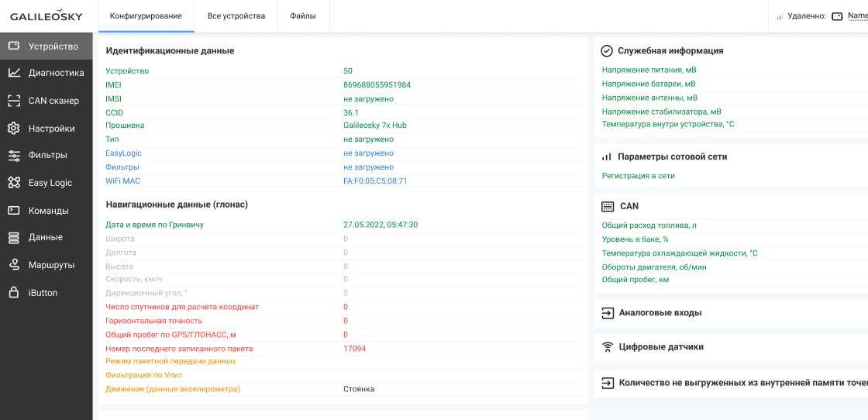
Task: Open the Easy Logic icon
Action: [x=14, y=183]
